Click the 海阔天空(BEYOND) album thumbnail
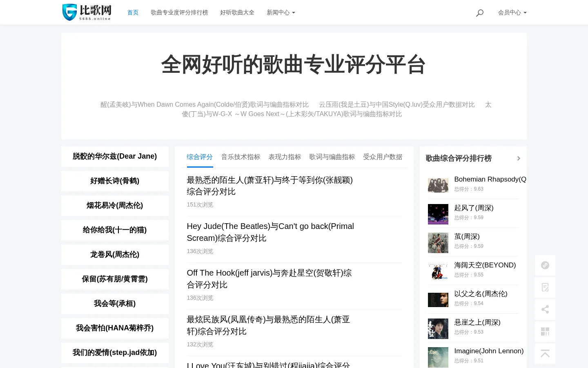Screen dimensions: 588x368 tap(438, 272)
